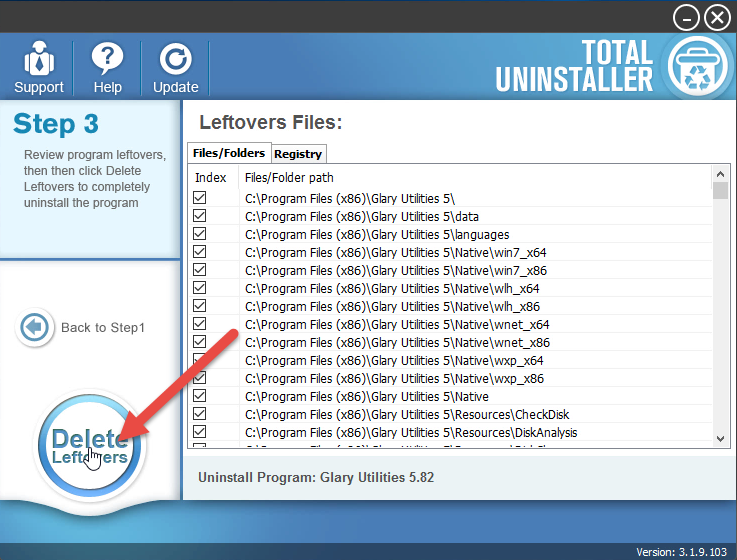The image size is (737, 560).
Task: Uncheck the Glary Utilities 5\languages checkbox
Action: click(200, 234)
